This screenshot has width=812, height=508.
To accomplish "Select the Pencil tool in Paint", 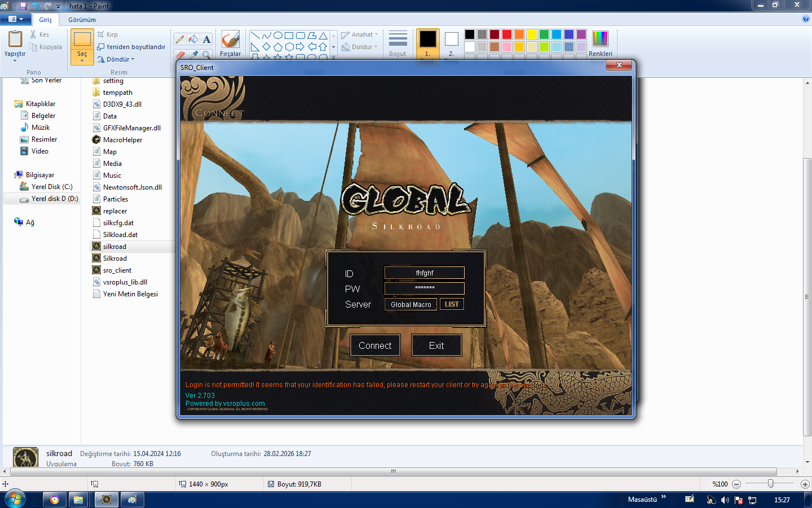I will click(x=180, y=39).
